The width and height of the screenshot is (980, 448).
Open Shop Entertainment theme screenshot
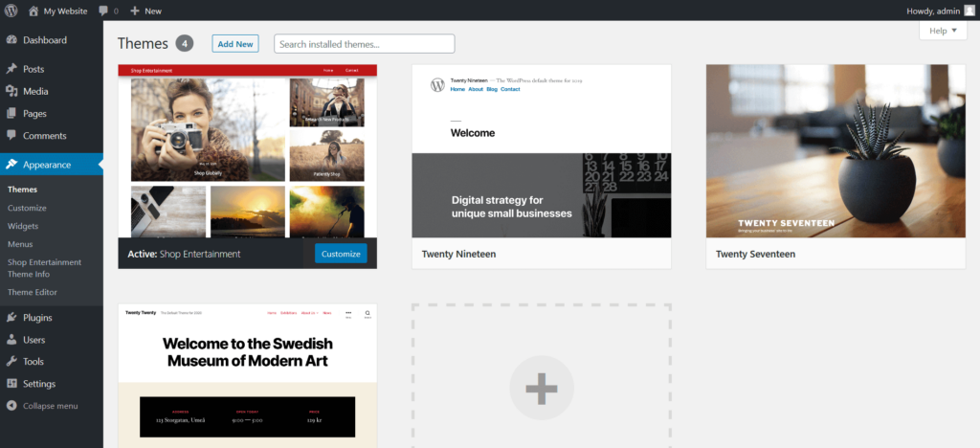tap(248, 151)
